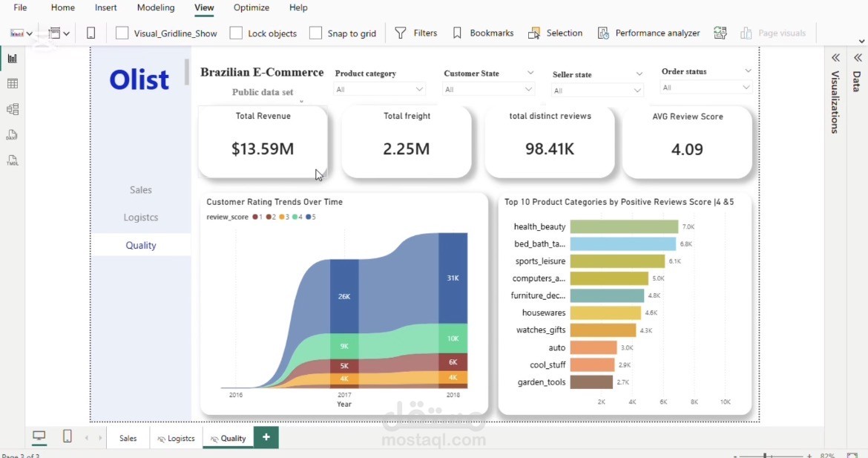Image resolution: width=868 pixels, height=458 pixels.
Task: Click the Filters funnel icon
Action: (400, 33)
